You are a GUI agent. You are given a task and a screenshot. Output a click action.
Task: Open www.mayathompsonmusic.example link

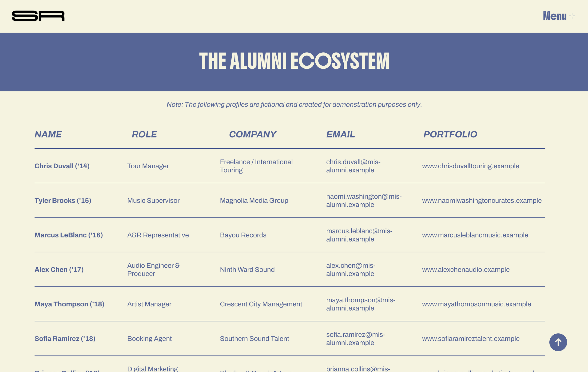pos(477,304)
